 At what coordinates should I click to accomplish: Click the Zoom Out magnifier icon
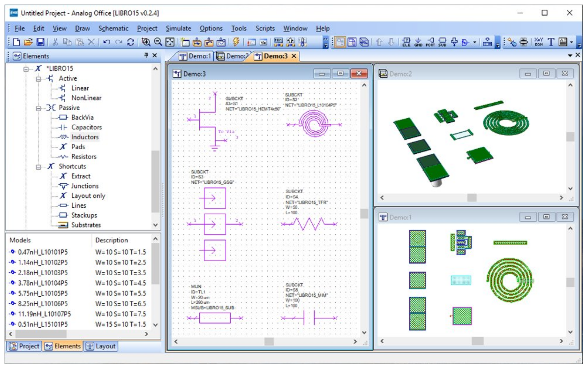158,42
